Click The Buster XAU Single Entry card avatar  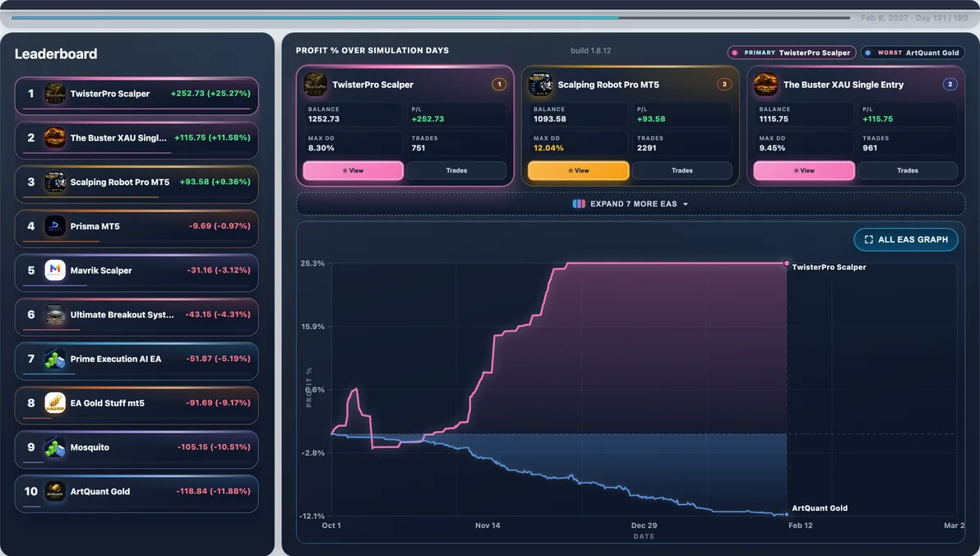click(765, 85)
